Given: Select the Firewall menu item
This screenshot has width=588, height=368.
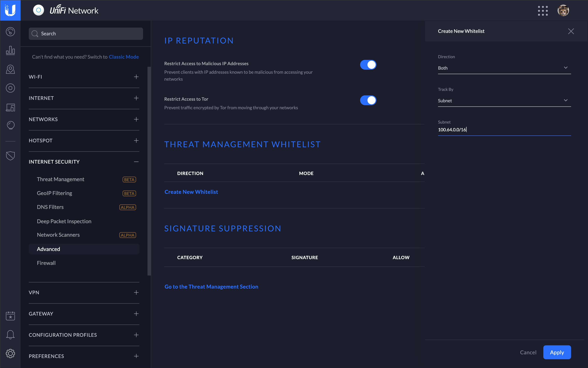Looking at the screenshot, I should (x=46, y=263).
